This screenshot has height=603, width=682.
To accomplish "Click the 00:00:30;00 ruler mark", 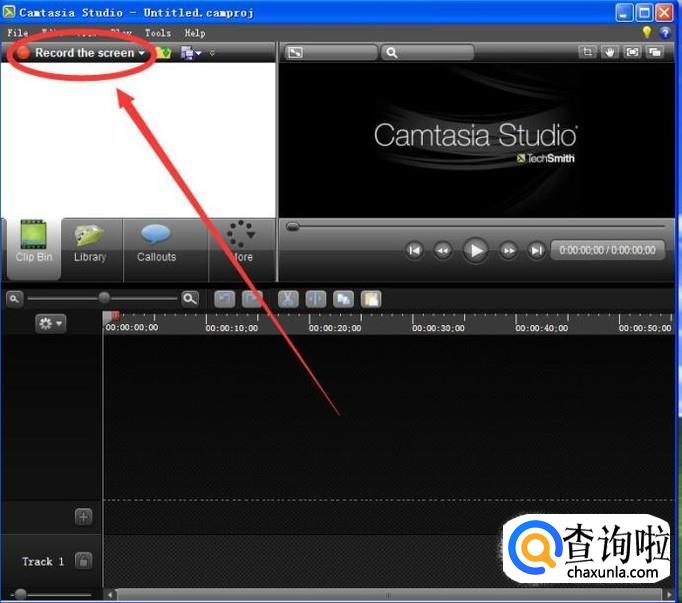I will (438, 328).
